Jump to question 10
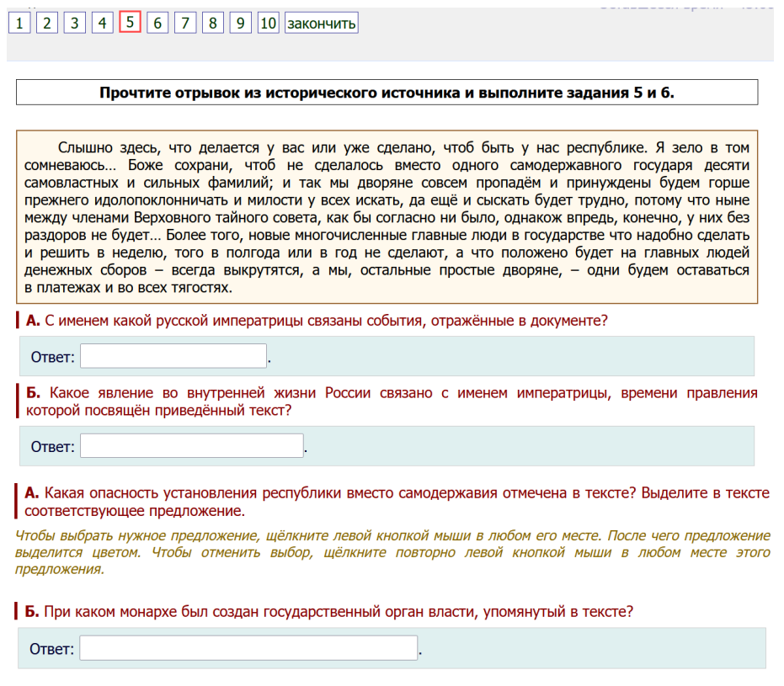784x686 pixels. tap(268, 23)
